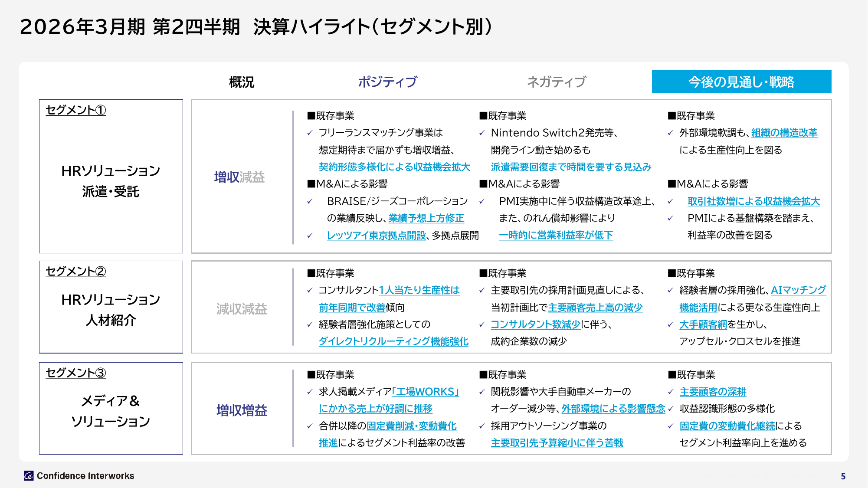Open the 派遣需要回復まで時間を要する見込み link

571,167
